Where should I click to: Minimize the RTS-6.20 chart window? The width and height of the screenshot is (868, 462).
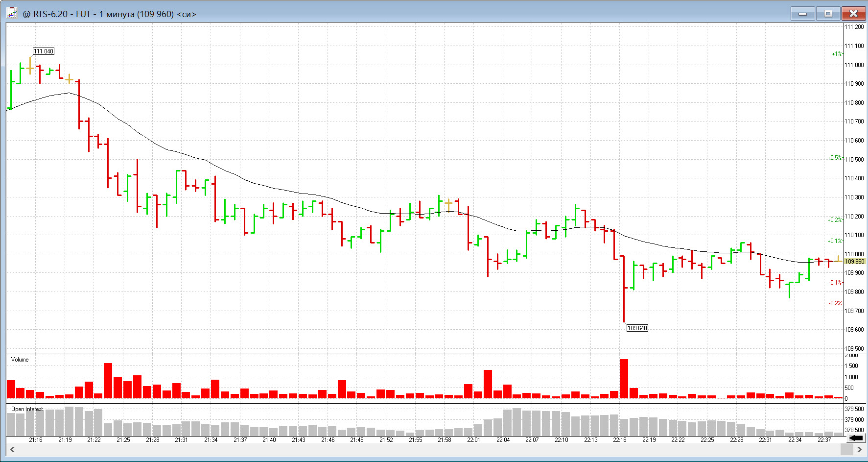pyautogui.click(x=803, y=14)
